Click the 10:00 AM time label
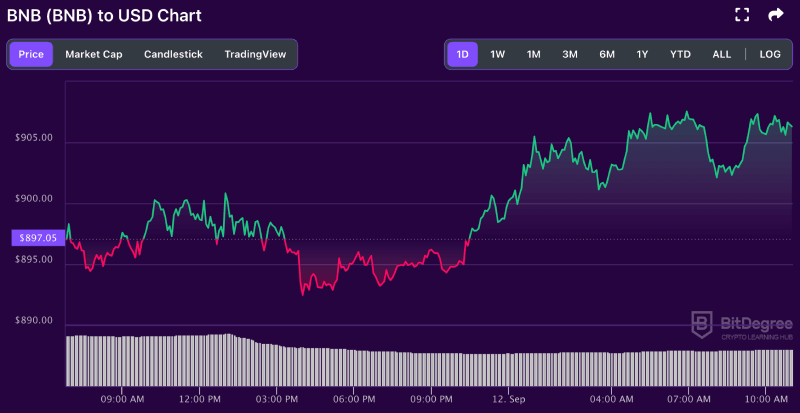 click(x=765, y=397)
